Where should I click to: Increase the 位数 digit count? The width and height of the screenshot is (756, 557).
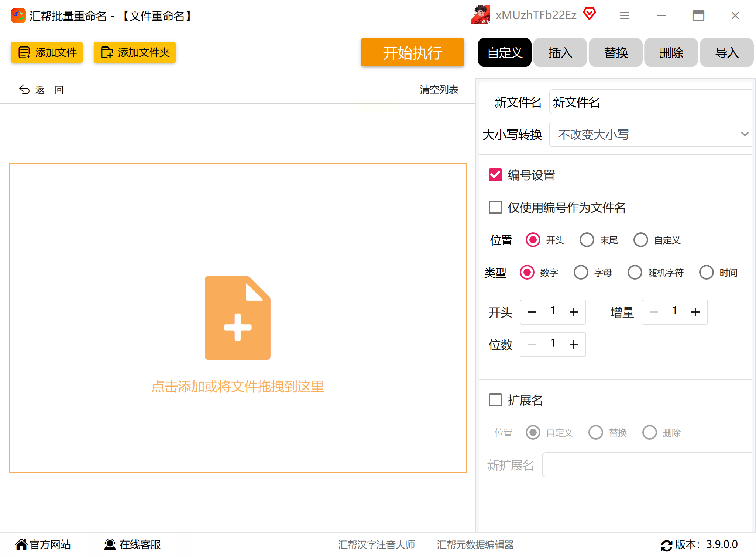[573, 345]
